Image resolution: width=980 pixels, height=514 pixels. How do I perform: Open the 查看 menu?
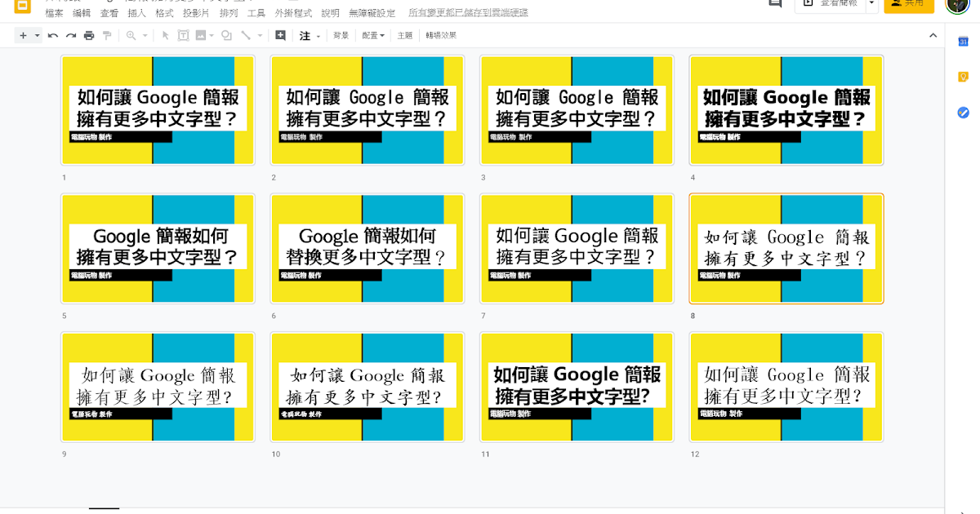coord(109,13)
